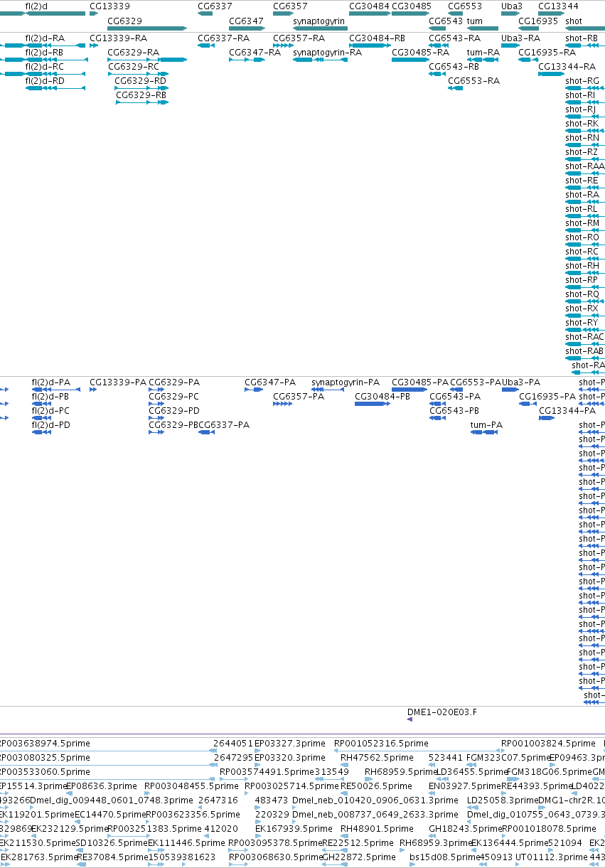Open protein CG13339-PA
This screenshot has height=868, width=605.
point(118,382)
